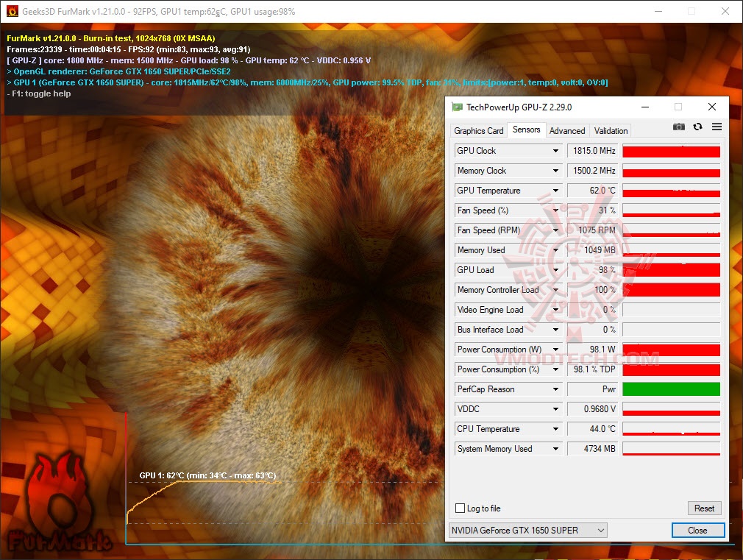Expand the Memory Controller Load dropdown
Viewport: 743px width, 560px height.
tap(555, 290)
